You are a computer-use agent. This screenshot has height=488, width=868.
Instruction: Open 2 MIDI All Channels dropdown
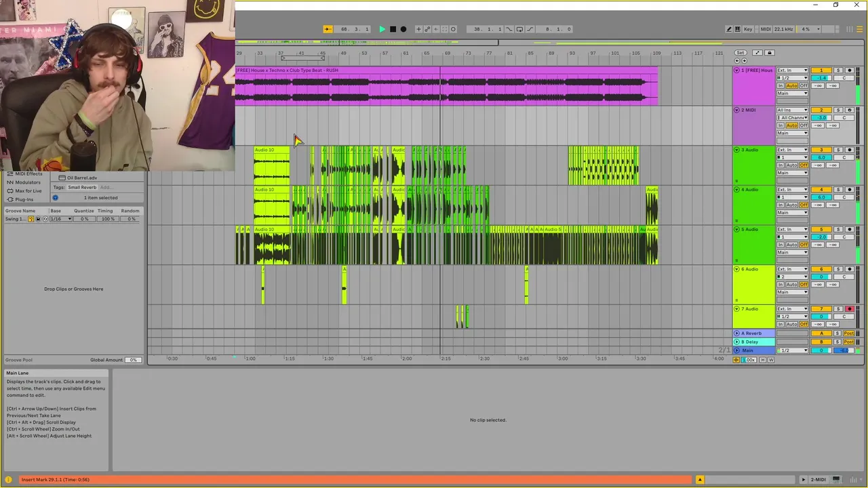point(792,117)
